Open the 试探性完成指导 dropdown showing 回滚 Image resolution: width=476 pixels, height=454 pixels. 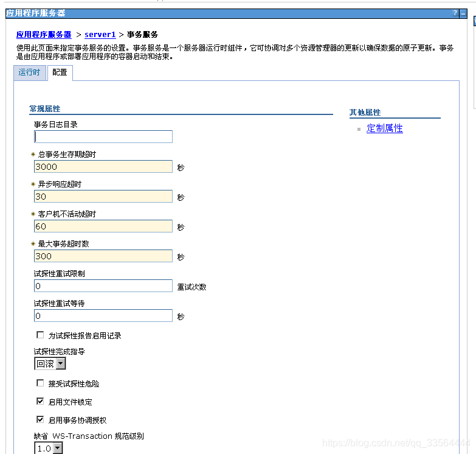tap(50, 363)
